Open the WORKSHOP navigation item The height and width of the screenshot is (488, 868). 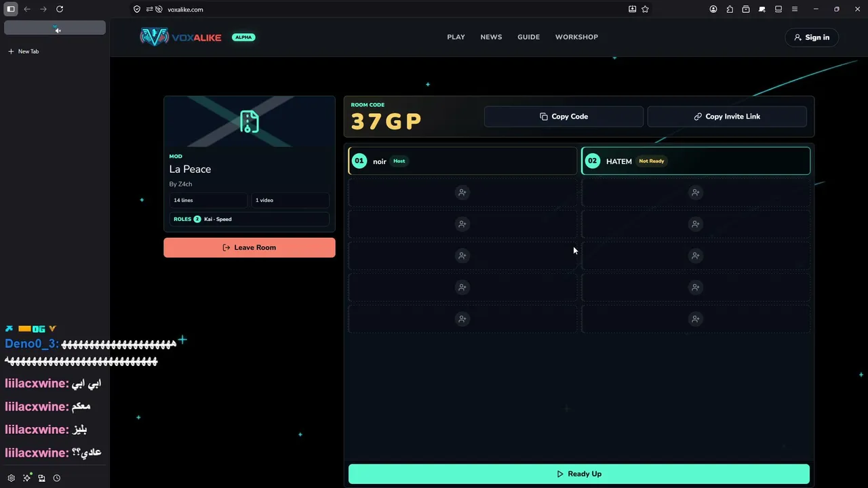(576, 37)
